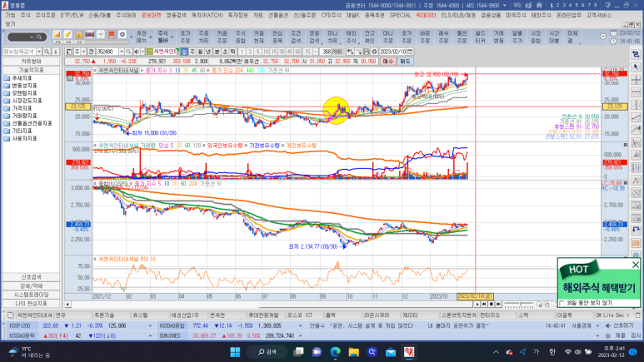Click the broom clear-screen icon
The height and width of the screenshot is (362, 644).
(x=67, y=35)
